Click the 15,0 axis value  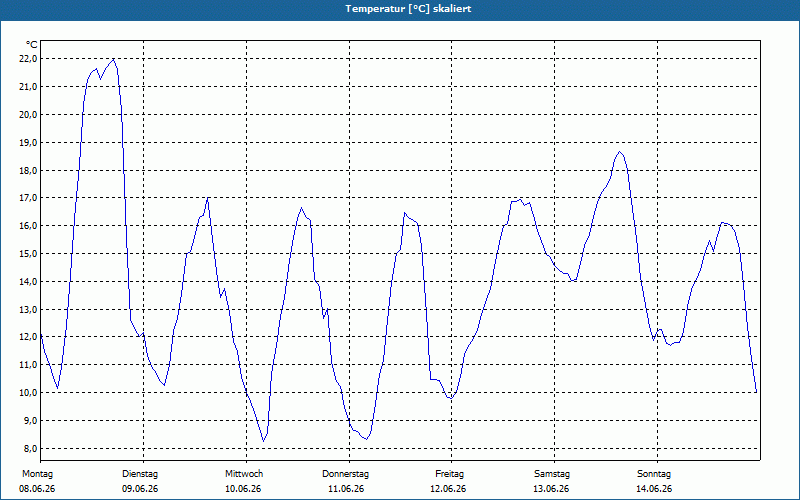(28, 254)
